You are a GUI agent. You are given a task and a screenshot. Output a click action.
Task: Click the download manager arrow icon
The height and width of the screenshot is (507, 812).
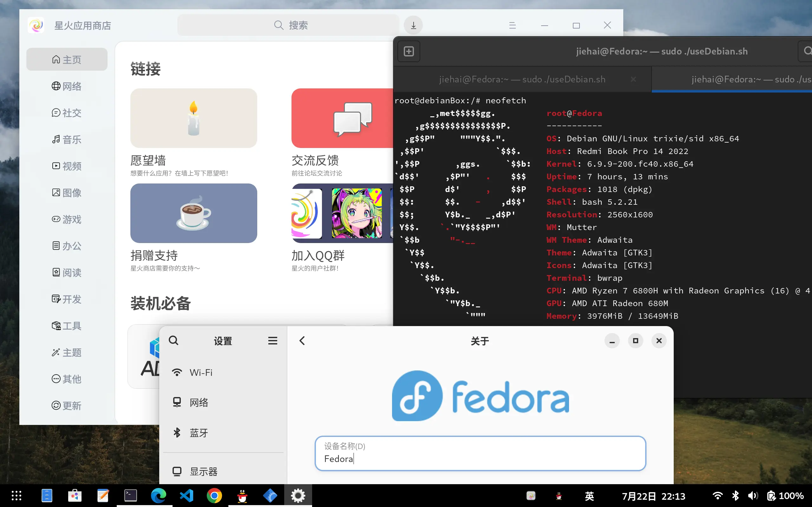tap(413, 25)
